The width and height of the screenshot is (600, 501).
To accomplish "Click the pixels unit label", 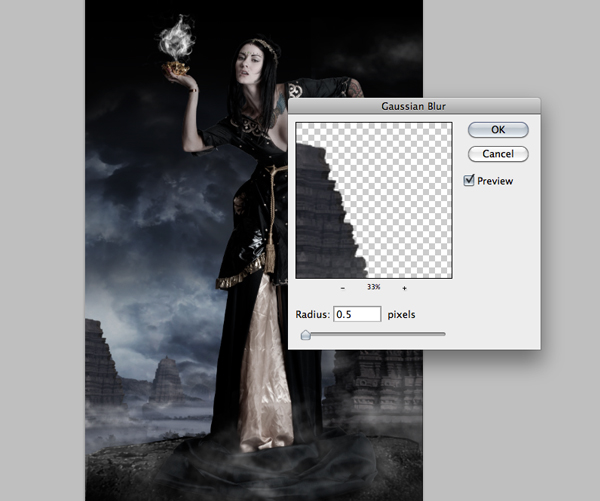I will point(401,315).
